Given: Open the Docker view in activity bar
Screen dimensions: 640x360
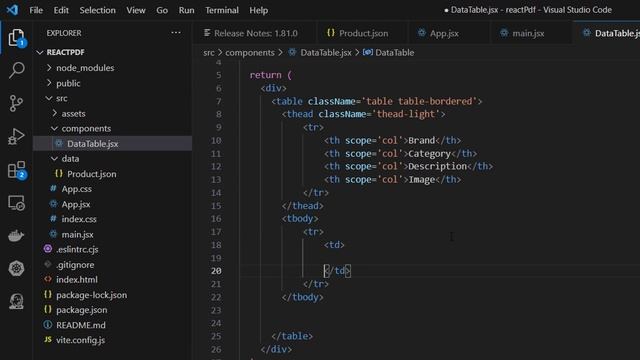Looking at the screenshot, I should click(x=16, y=236).
